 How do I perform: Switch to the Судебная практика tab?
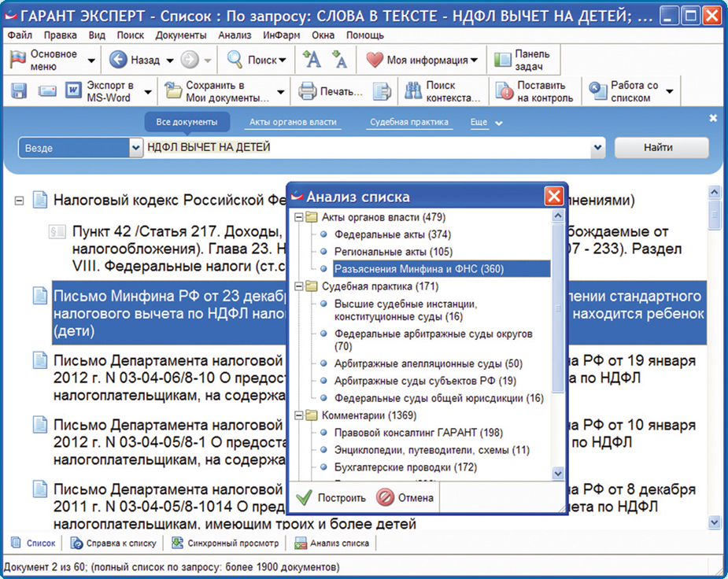point(410,122)
